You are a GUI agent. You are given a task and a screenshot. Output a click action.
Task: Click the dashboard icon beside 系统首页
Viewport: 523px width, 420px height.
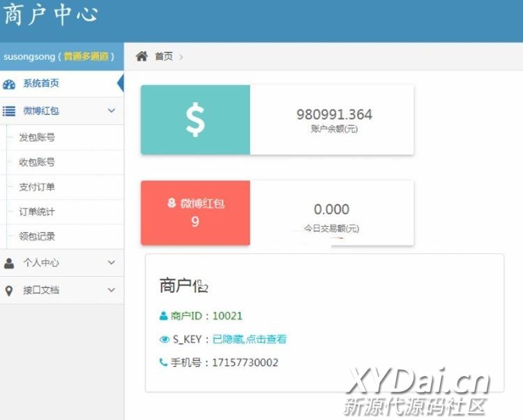(9, 84)
